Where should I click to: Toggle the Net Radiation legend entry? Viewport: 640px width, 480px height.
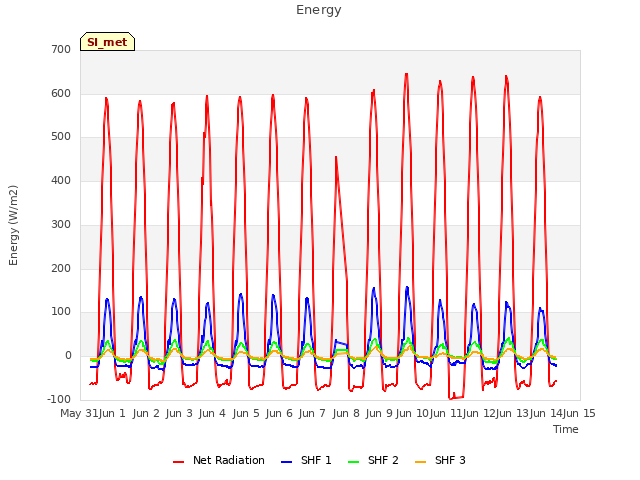pyautogui.click(x=219, y=460)
